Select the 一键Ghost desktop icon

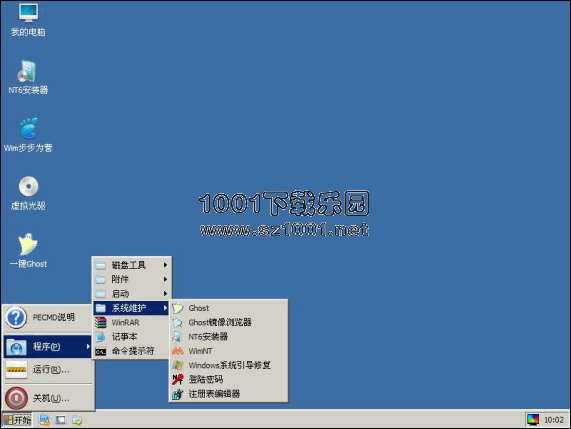point(28,251)
